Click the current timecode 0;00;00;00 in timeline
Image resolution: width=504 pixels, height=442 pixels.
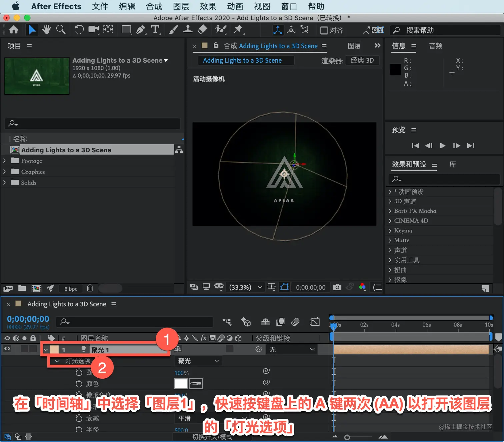pos(28,319)
